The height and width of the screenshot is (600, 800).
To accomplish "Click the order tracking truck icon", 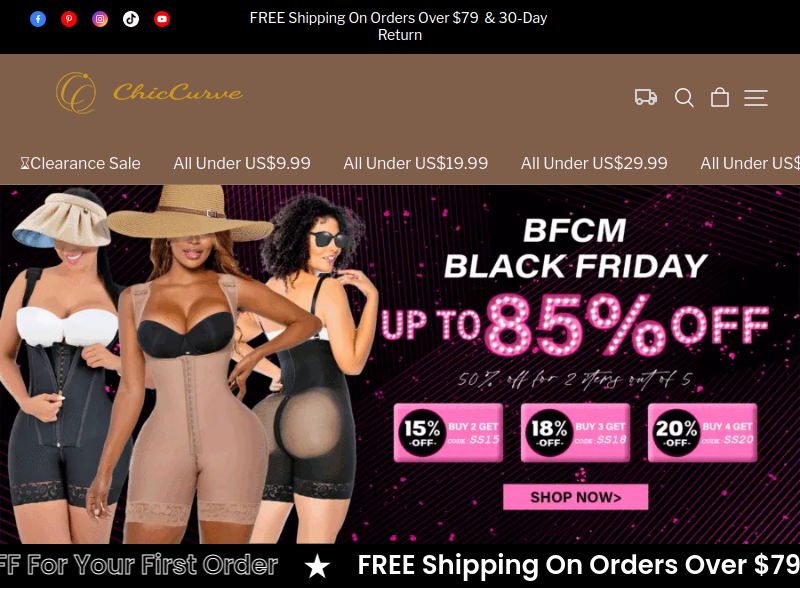I will pos(645,97).
